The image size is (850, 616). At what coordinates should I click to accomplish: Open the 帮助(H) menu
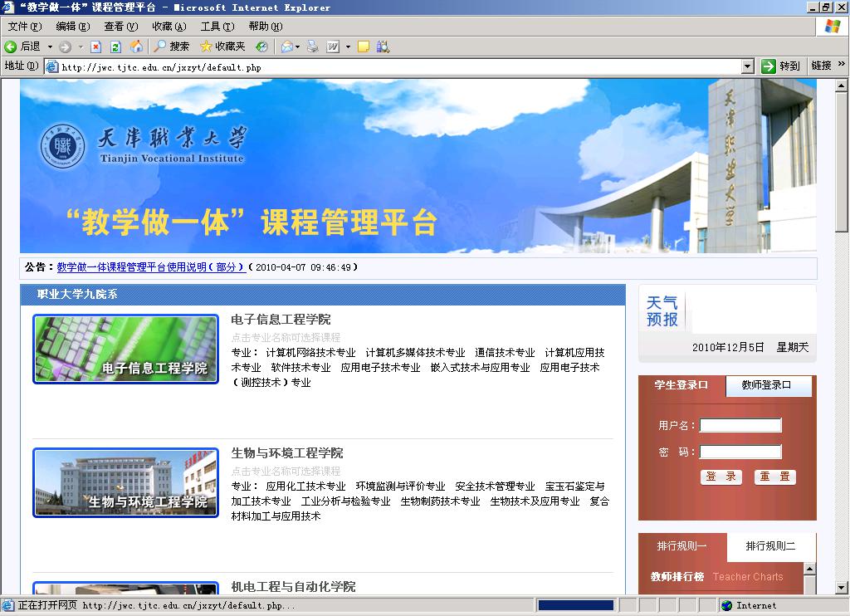(x=266, y=26)
